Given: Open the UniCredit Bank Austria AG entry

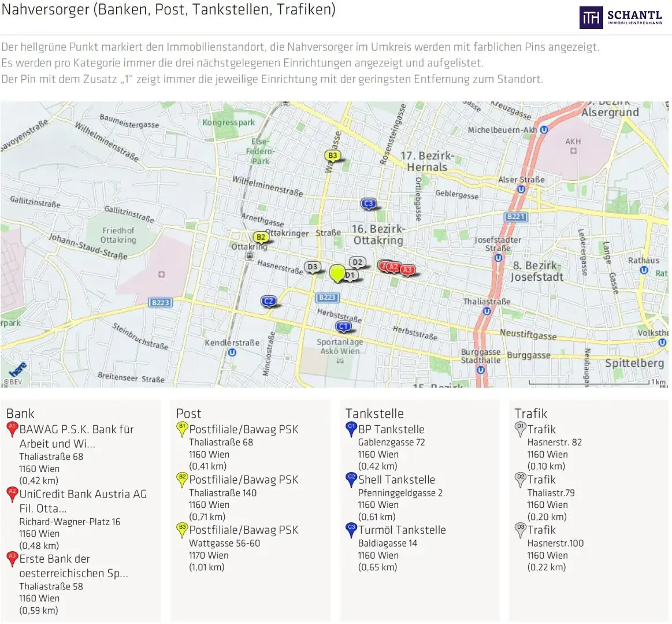Looking at the screenshot, I should coord(77,519).
